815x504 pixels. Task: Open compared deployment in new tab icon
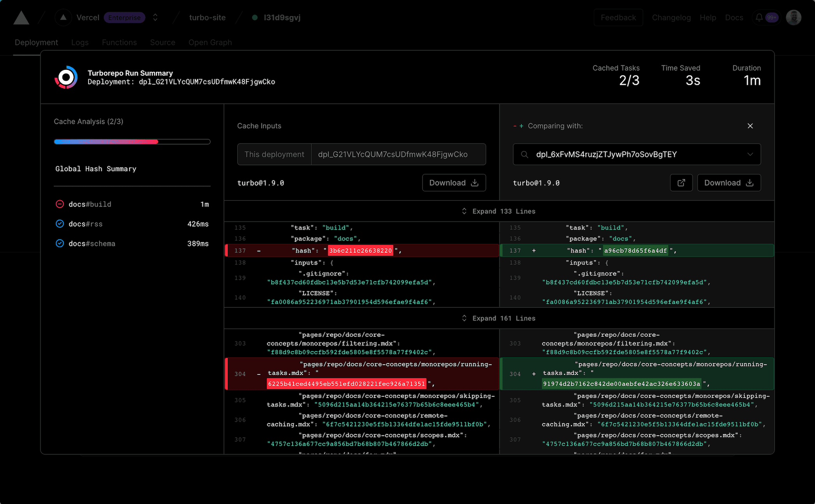tap(681, 183)
